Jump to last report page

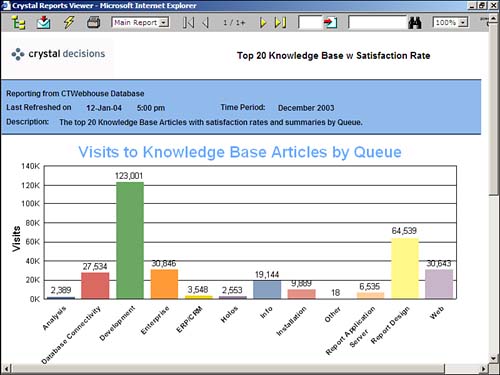280,23
